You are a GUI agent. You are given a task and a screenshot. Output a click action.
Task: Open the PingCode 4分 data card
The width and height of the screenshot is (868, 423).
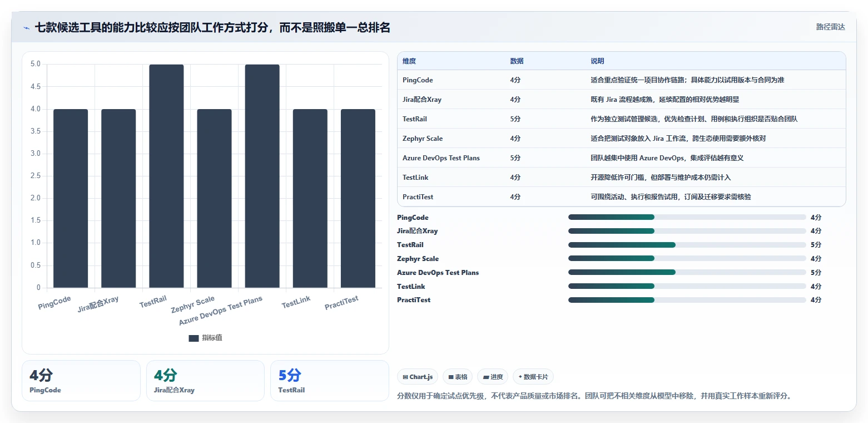click(x=81, y=381)
